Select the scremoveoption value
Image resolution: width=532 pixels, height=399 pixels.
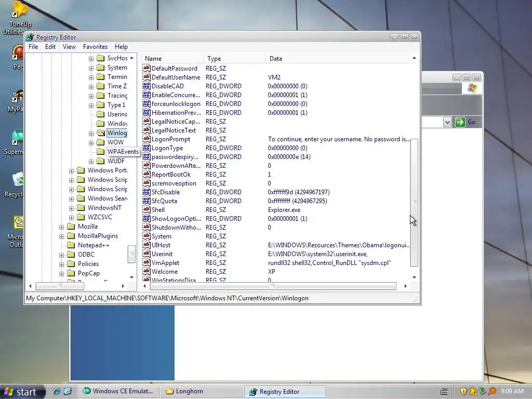(174, 183)
